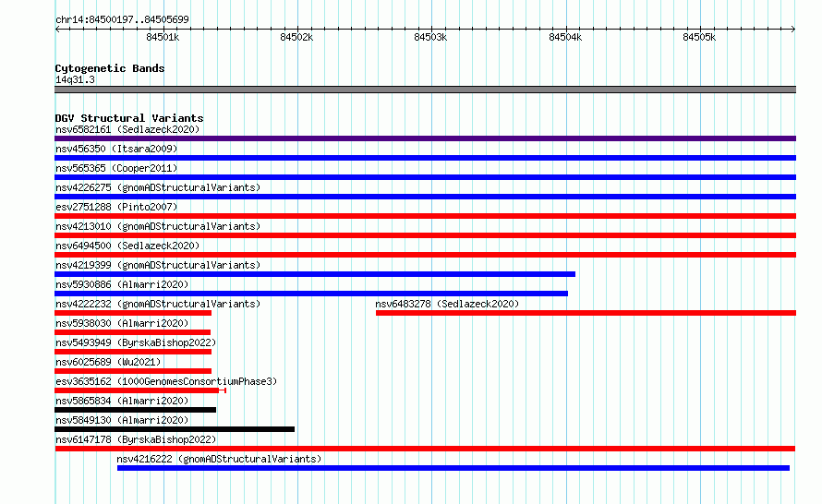Click the purple nsv6582161 variant bar
This screenshot has height=504, width=822.
425,138
